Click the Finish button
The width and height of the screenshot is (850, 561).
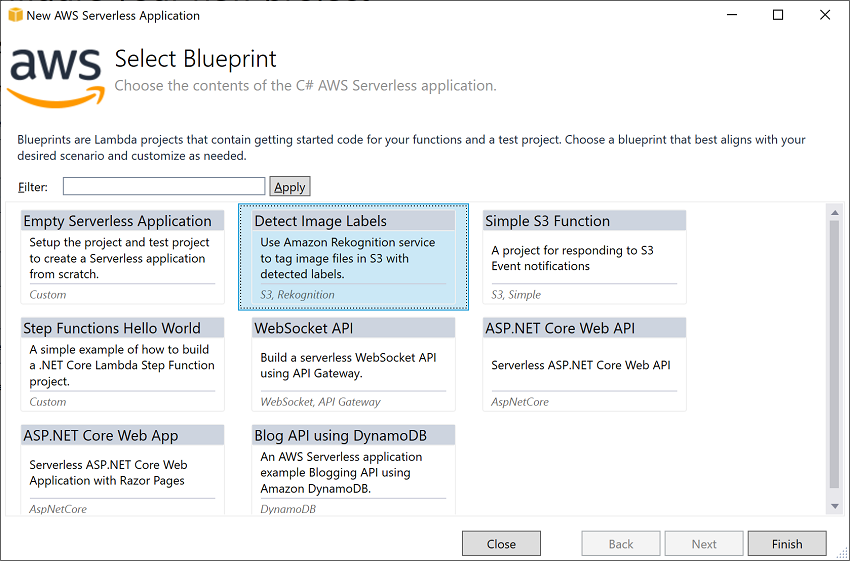(787, 544)
